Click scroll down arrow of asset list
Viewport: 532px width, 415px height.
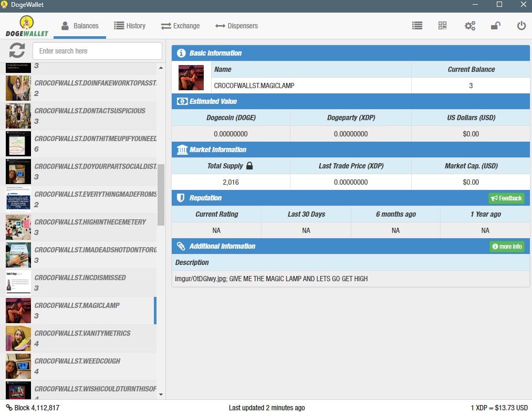[x=161, y=395]
